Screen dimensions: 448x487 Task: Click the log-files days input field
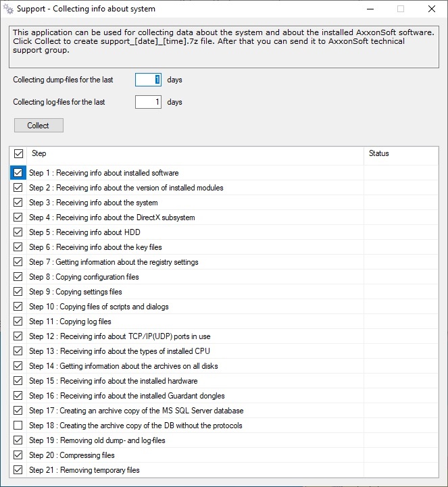(148, 103)
